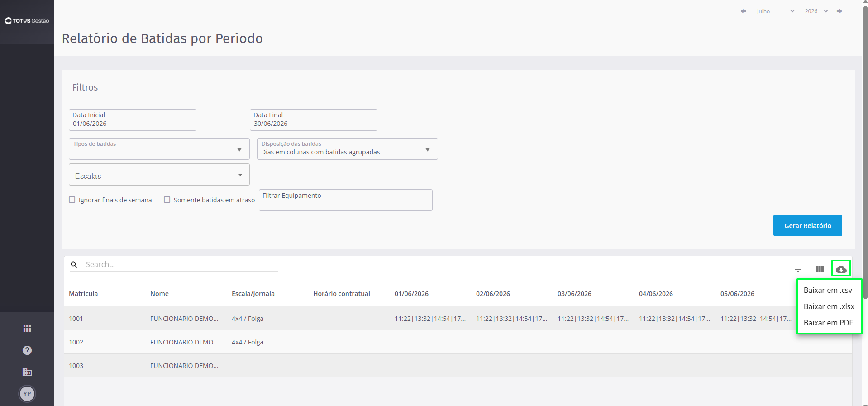Open the help question mark icon
The height and width of the screenshot is (406, 868).
[27, 350]
